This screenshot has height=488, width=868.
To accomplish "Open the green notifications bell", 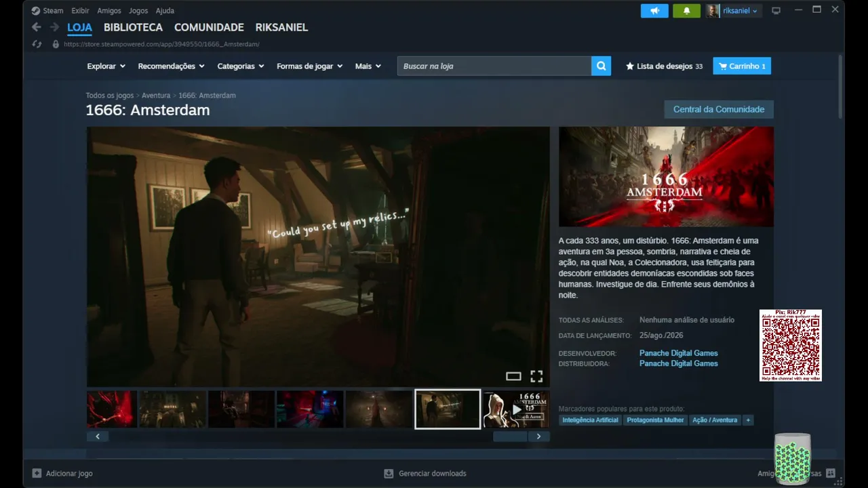I will pos(686,11).
